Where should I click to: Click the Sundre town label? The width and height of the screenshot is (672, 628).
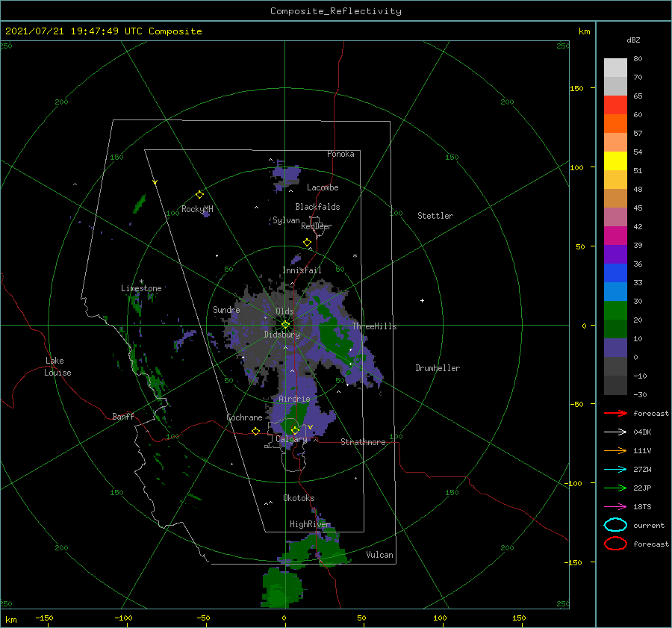[x=226, y=309]
